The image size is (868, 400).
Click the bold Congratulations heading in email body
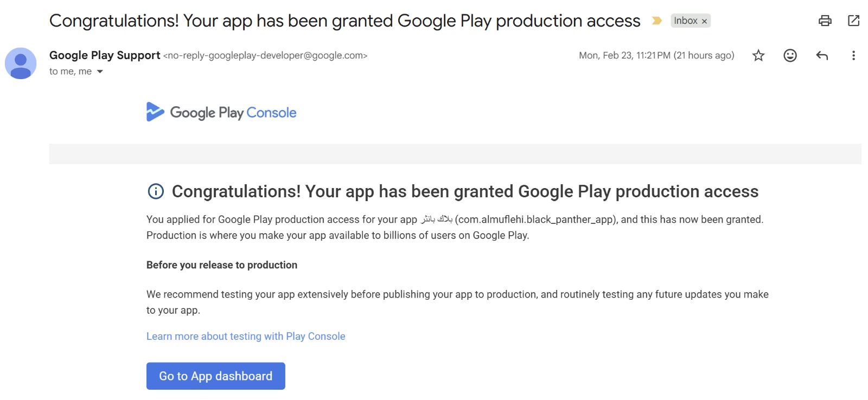click(x=465, y=191)
